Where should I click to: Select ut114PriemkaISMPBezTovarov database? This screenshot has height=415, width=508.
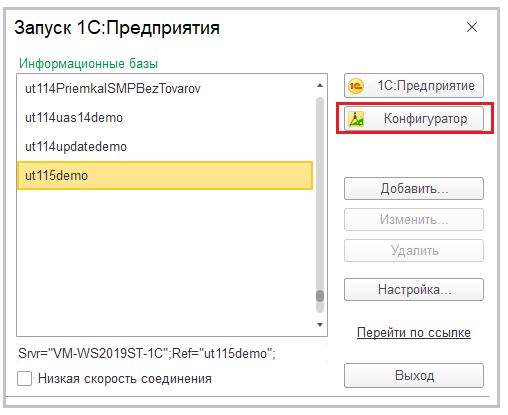[x=165, y=89]
